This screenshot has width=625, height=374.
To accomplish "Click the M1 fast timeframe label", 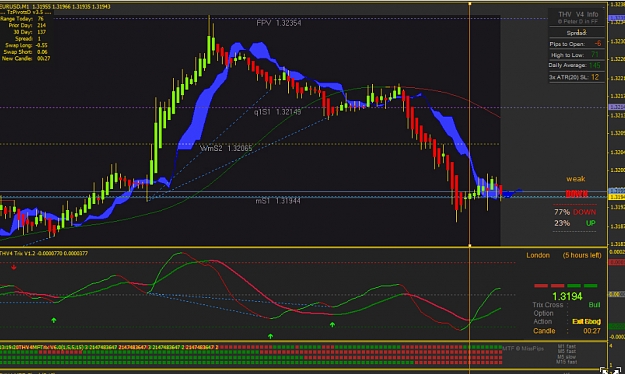I will pyautogui.click(x=566, y=346).
